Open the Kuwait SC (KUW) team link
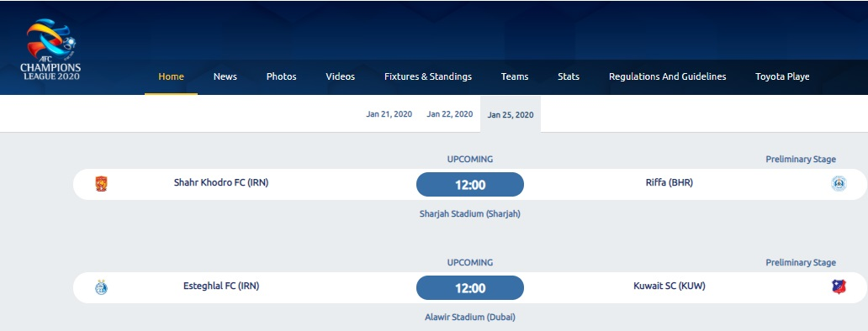This screenshot has height=331, width=868. pos(670,286)
